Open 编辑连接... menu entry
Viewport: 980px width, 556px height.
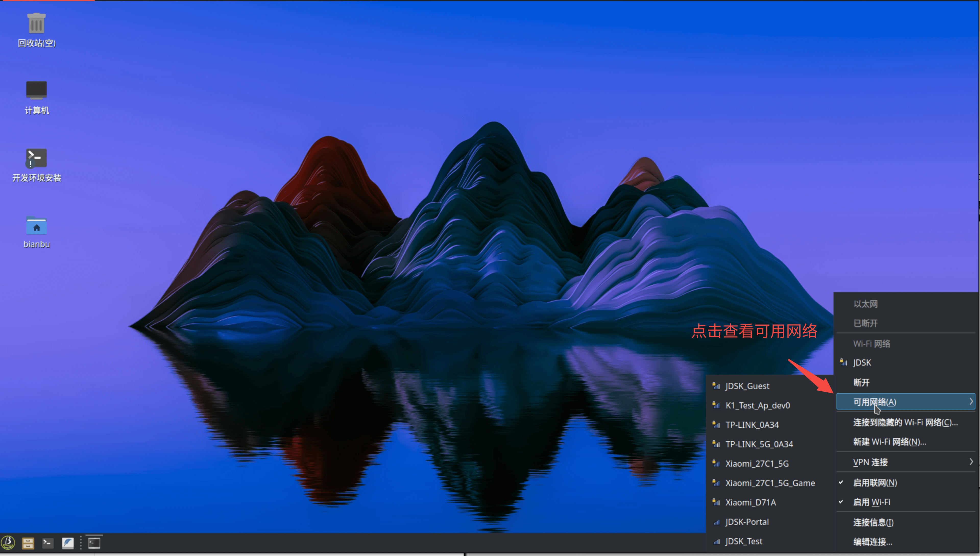click(872, 541)
